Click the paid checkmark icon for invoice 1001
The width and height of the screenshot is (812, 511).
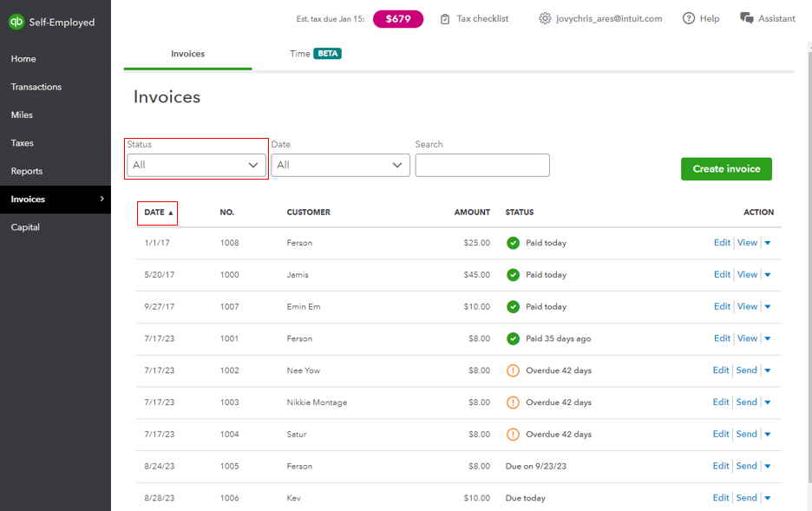click(513, 338)
